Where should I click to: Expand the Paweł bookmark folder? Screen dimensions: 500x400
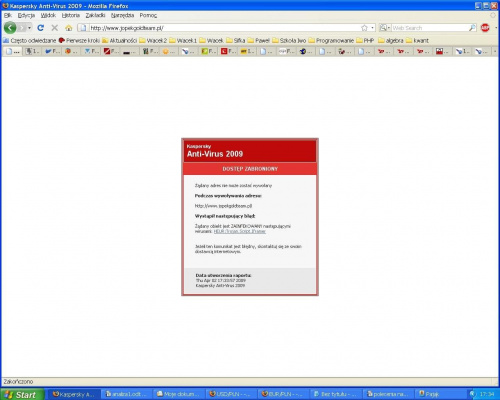click(x=259, y=41)
